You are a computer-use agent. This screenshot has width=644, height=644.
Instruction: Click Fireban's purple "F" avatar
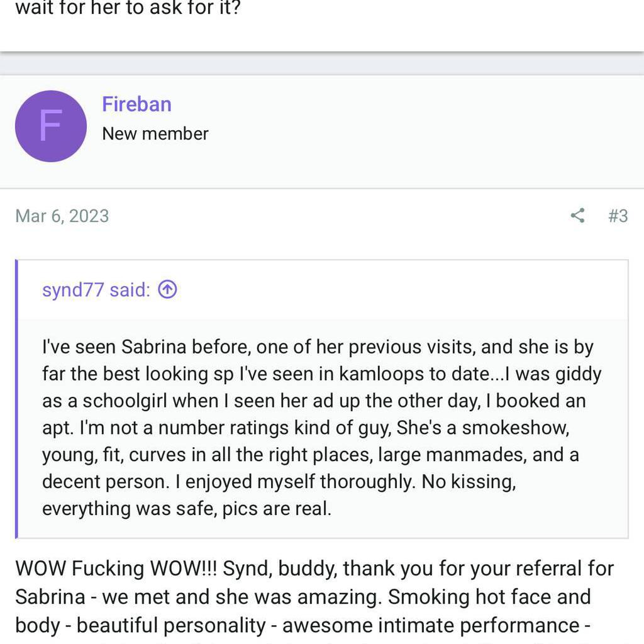(50, 126)
